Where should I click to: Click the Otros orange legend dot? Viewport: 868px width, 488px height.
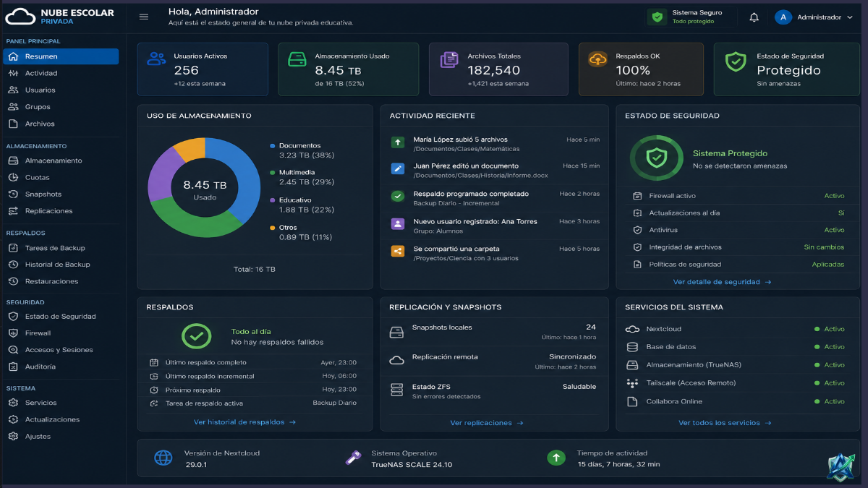[x=272, y=228]
